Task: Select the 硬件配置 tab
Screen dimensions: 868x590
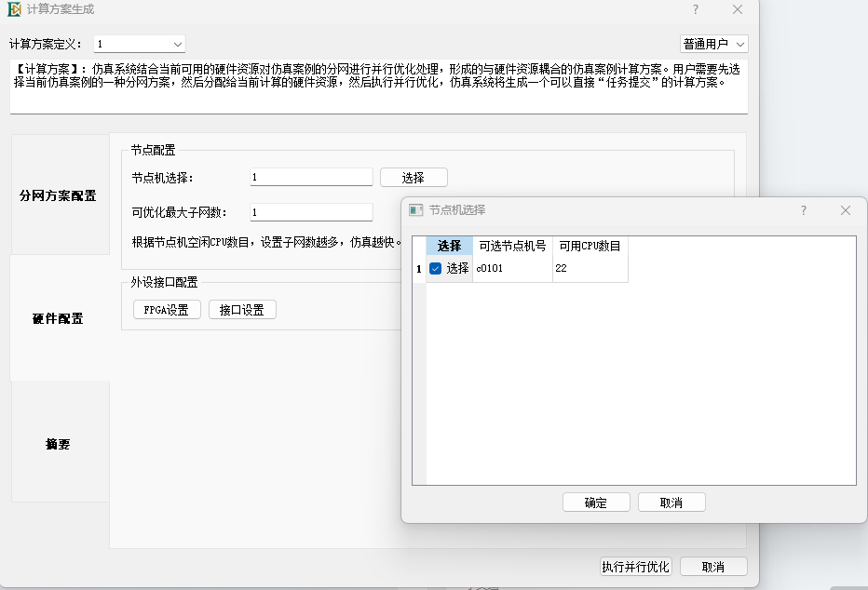Action: (x=59, y=318)
